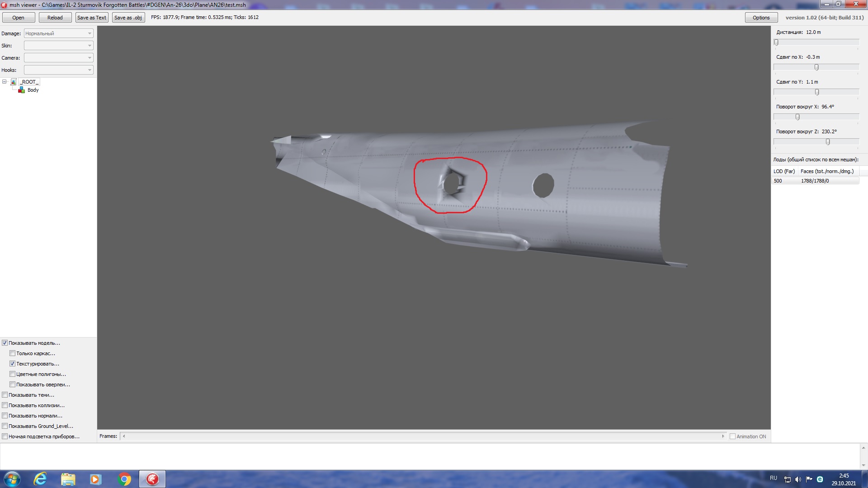Click the Поворот вокруг Z slider handle
This screenshot has height=488, width=868.
click(x=828, y=142)
